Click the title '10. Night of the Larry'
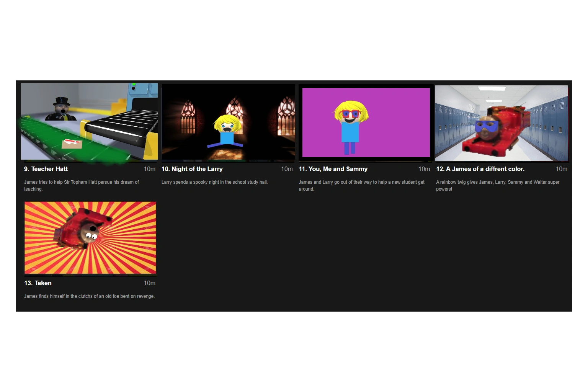This screenshot has height=392, width=588. point(192,169)
